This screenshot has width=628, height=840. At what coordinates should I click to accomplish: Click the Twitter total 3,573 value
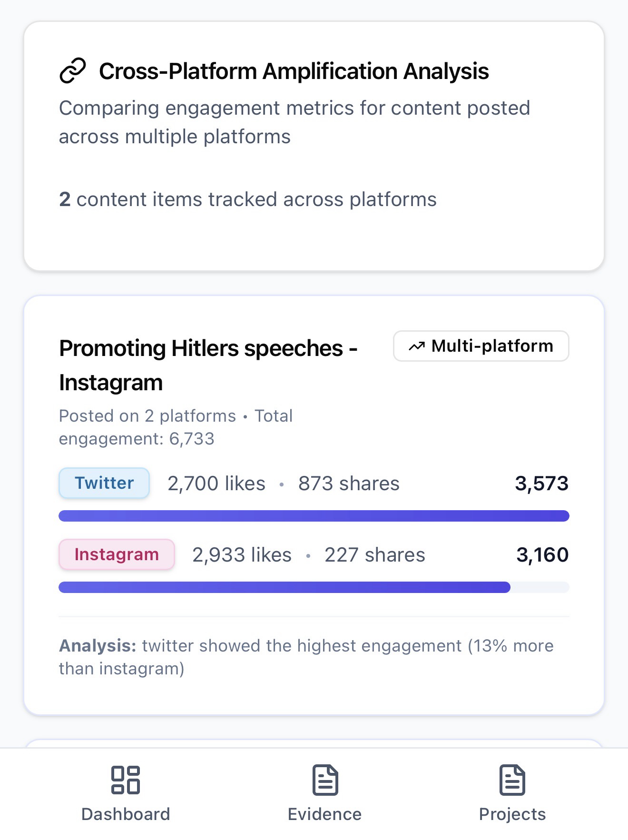tap(541, 484)
